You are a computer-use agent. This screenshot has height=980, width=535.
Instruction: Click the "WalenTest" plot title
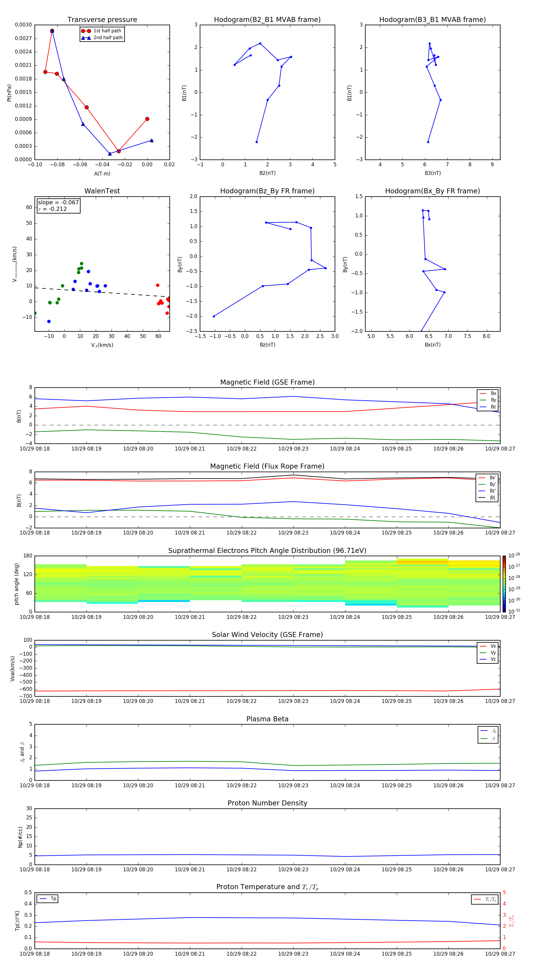pyautogui.click(x=102, y=191)
